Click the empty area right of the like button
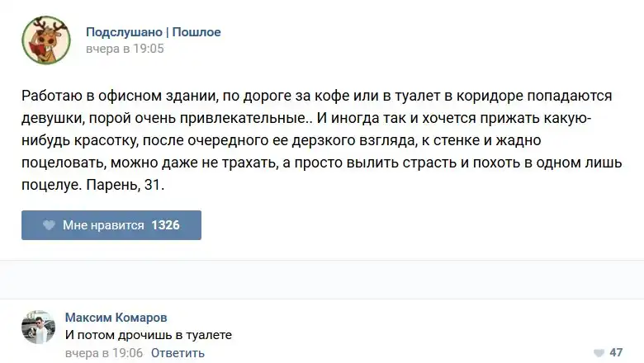 413,225
